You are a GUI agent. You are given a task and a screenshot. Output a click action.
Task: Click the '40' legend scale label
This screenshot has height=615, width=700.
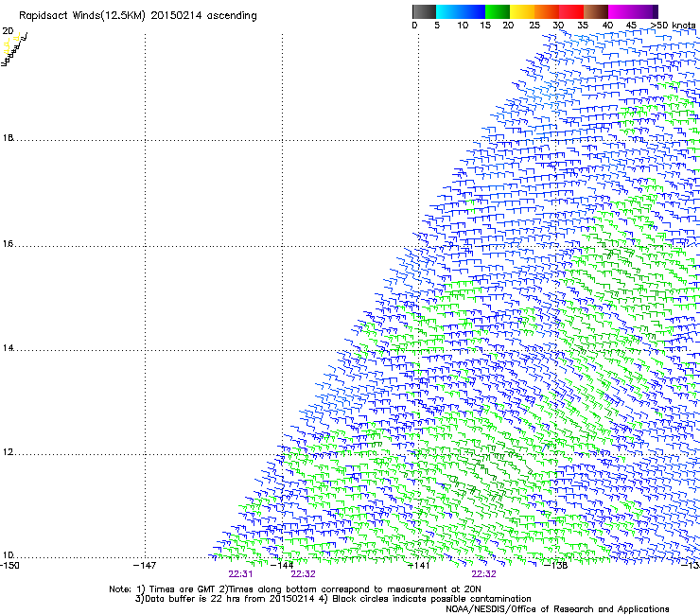coord(607,26)
